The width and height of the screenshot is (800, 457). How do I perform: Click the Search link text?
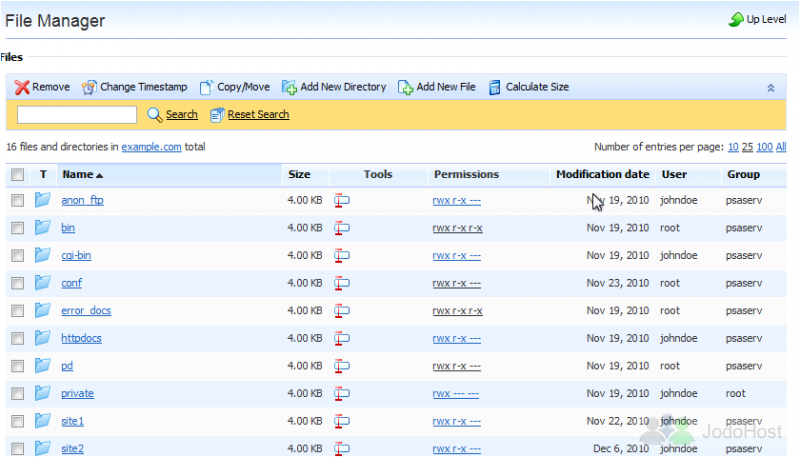coord(182,114)
